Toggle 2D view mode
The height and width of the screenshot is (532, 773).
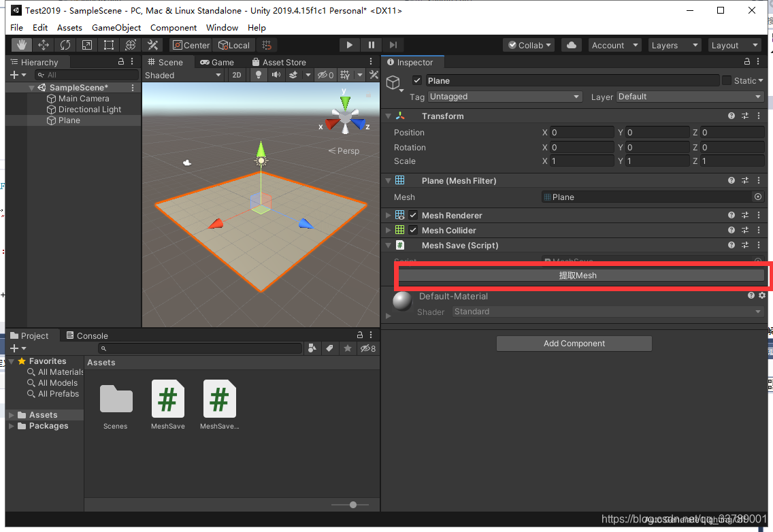tap(236, 75)
